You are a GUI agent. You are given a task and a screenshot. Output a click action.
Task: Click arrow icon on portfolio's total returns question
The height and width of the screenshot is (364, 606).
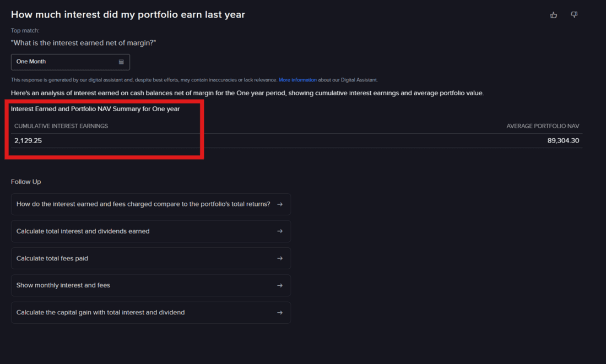[280, 204]
